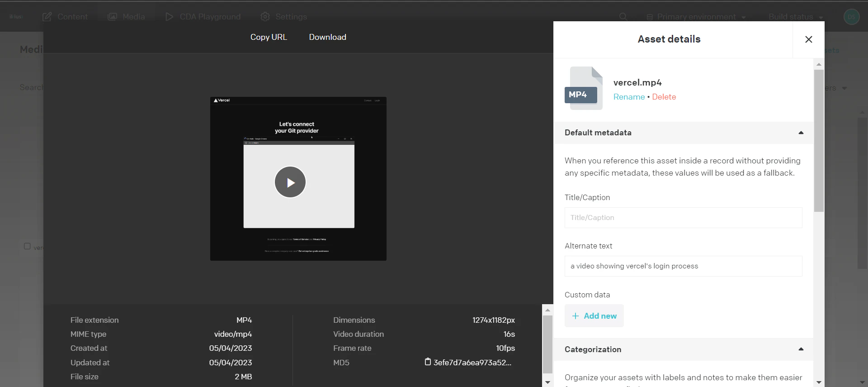Click the Media image icon
This screenshot has height=387, width=868.
coord(112,17)
